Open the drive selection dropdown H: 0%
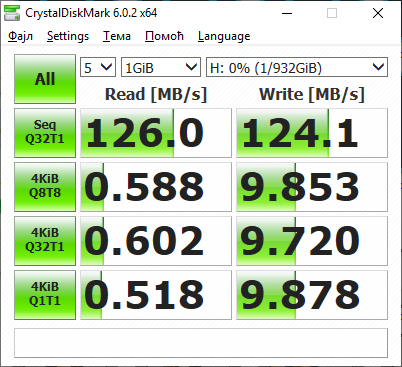This screenshot has height=367, width=402. point(297,67)
